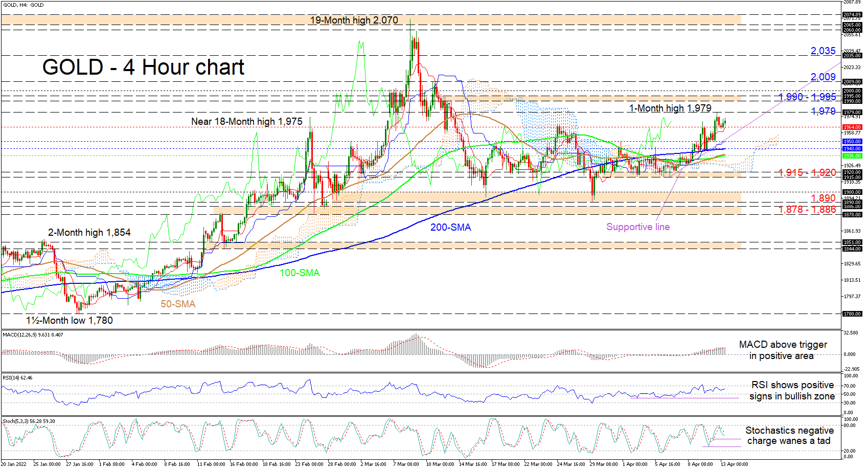Click the '1,990 - 1,995' resistance label
The image size is (868, 470).
pyautogui.click(x=807, y=97)
